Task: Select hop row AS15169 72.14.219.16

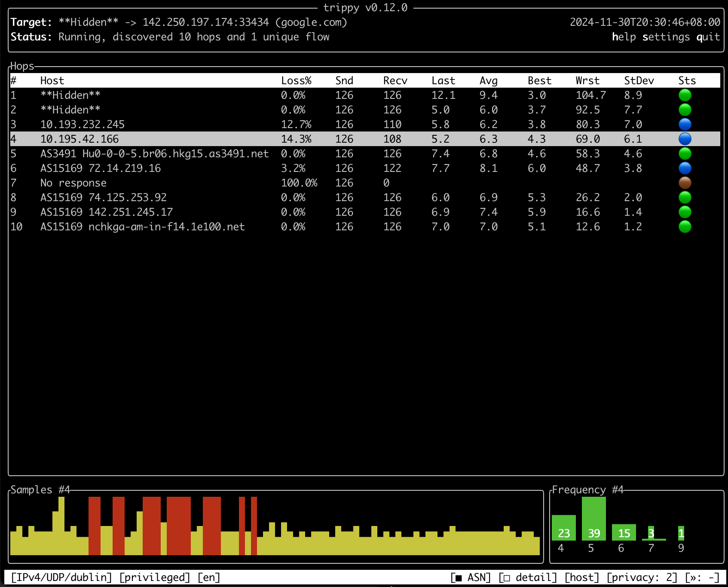Action: (x=365, y=168)
